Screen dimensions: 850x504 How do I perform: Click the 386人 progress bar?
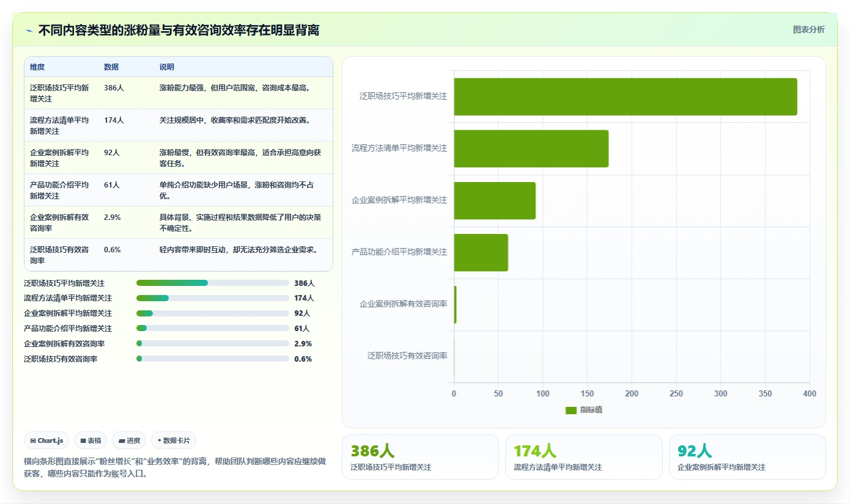[x=213, y=283]
